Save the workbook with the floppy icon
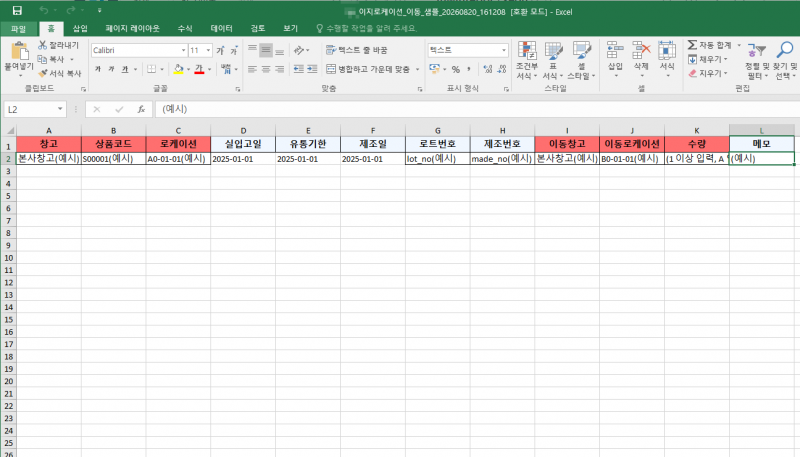The width and height of the screenshot is (800, 457). (17, 11)
